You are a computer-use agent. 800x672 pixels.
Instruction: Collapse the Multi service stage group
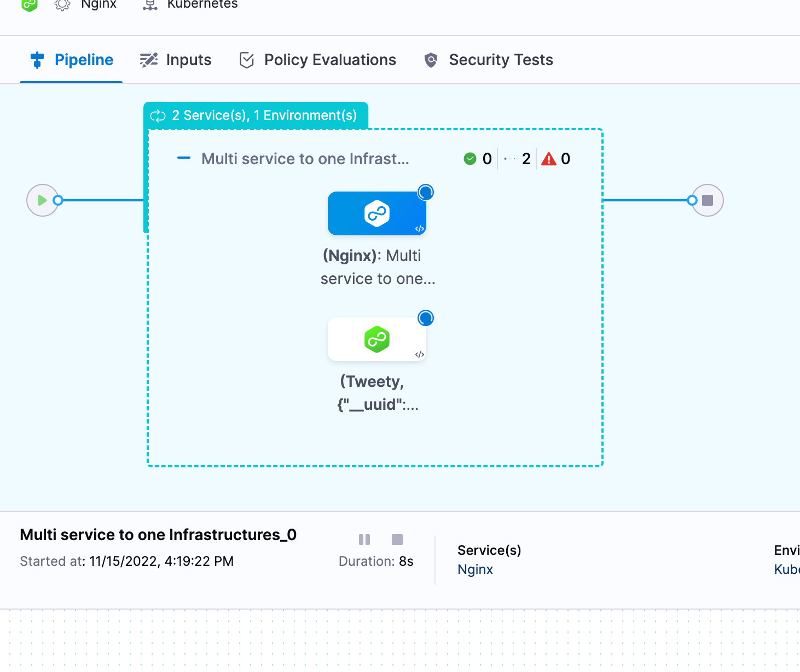pos(184,158)
